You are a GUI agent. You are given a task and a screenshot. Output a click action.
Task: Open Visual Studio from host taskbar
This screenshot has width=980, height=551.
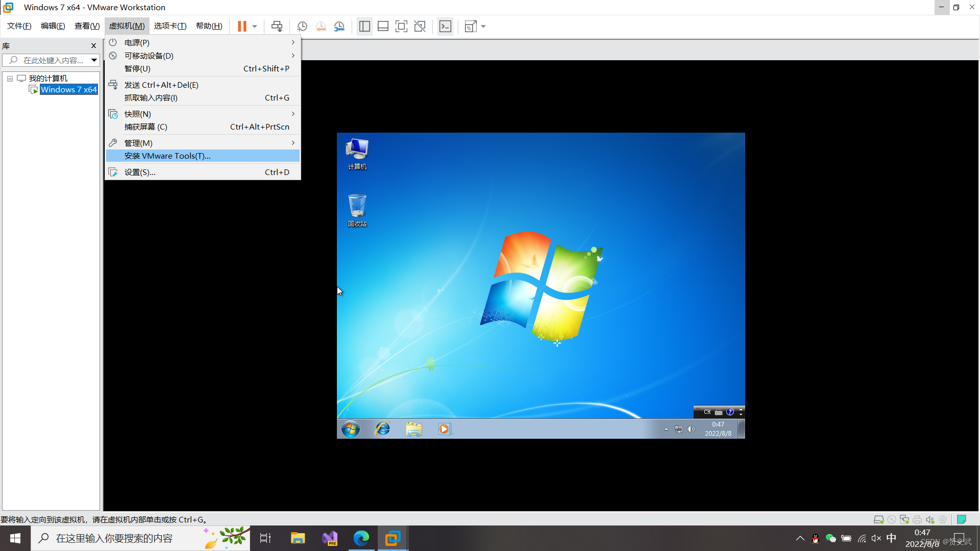coord(330,538)
